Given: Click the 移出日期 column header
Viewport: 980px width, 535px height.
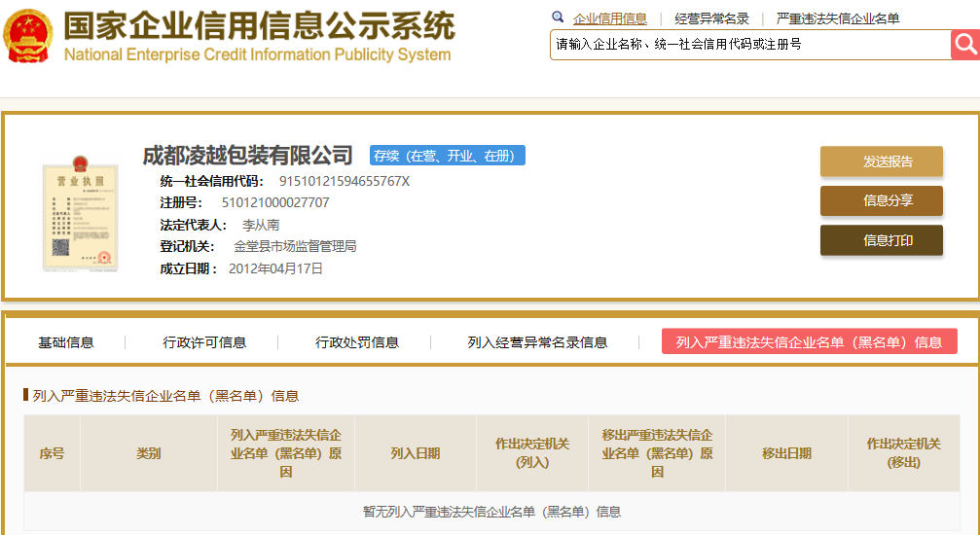Looking at the screenshot, I should (x=786, y=453).
